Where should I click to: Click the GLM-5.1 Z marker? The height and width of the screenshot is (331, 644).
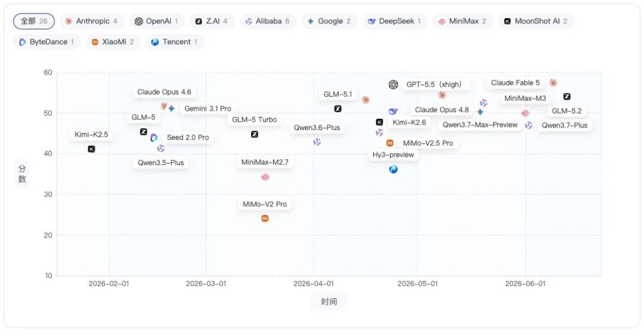(x=338, y=109)
